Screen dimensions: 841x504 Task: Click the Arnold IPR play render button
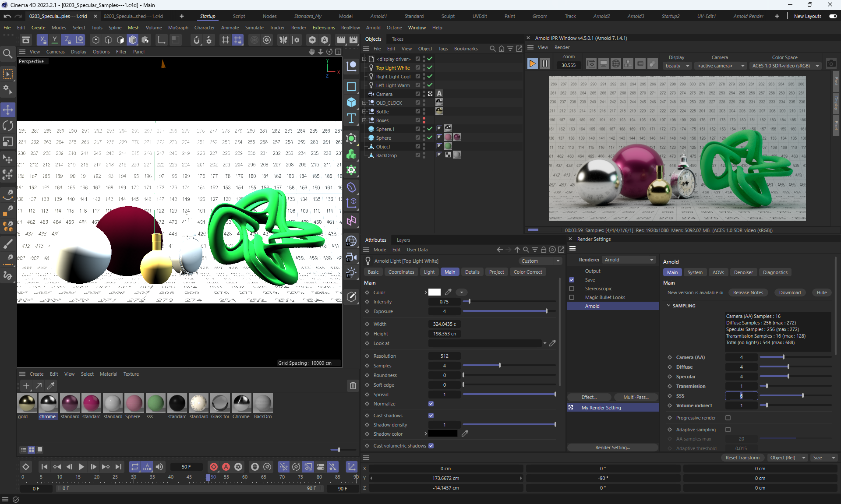click(532, 64)
